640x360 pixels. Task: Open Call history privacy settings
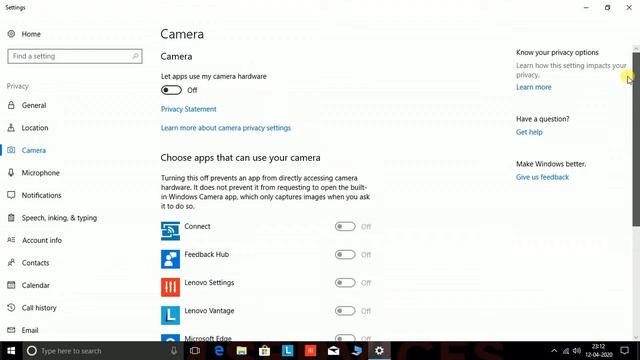[x=39, y=307]
